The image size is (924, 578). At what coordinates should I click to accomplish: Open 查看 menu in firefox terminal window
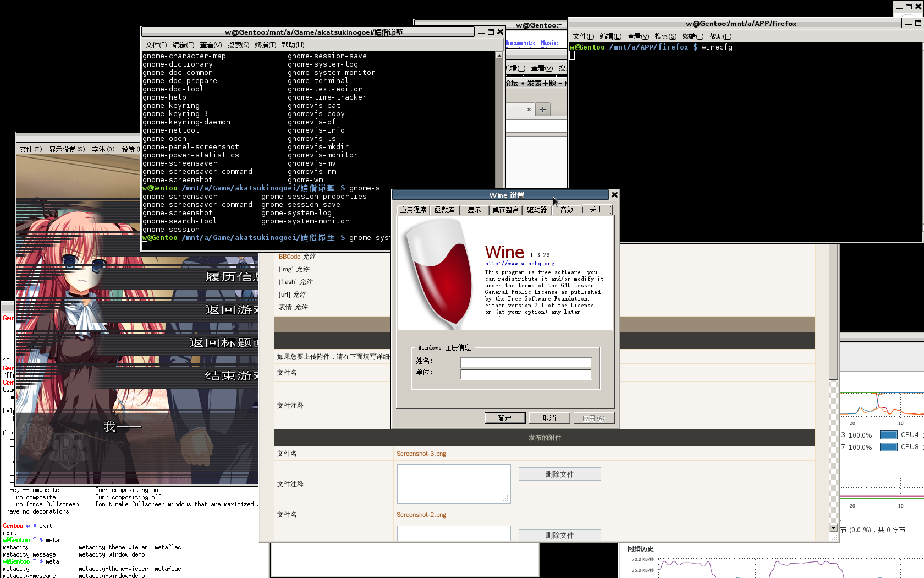(x=638, y=36)
